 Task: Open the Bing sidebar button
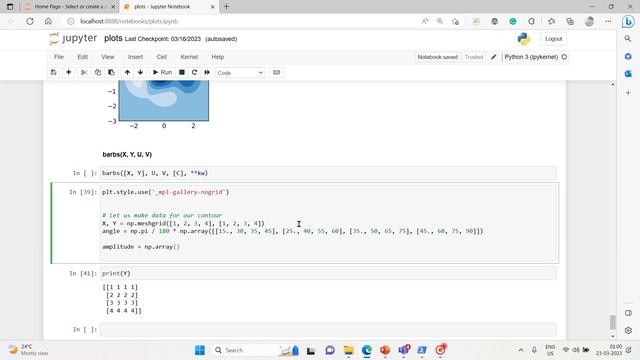[628, 21]
